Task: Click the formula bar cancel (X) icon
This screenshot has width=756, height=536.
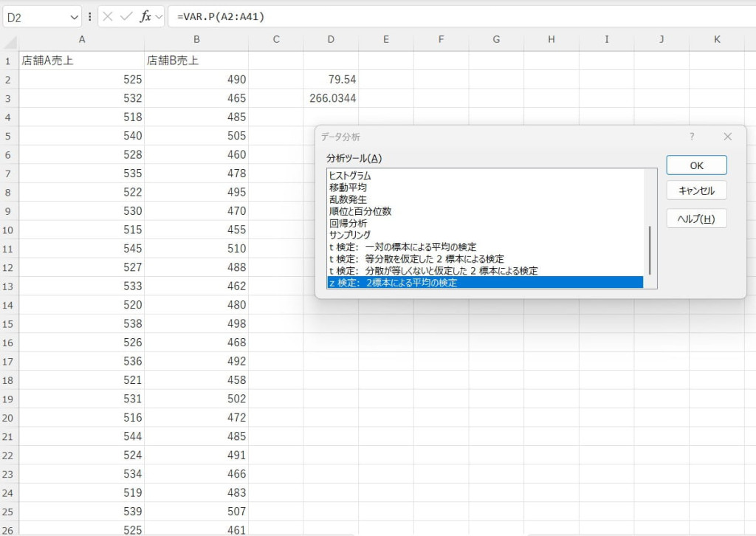Action: (x=108, y=16)
